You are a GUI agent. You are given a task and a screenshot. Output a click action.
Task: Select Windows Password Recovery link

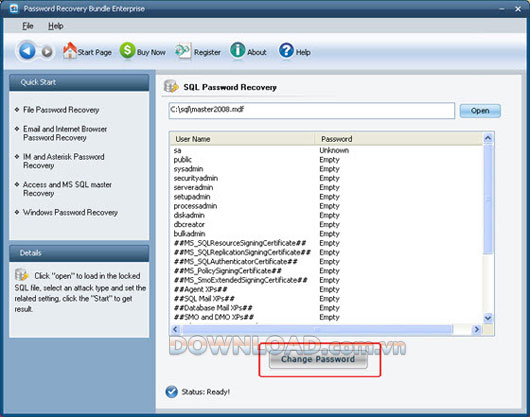(x=70, y=213)
